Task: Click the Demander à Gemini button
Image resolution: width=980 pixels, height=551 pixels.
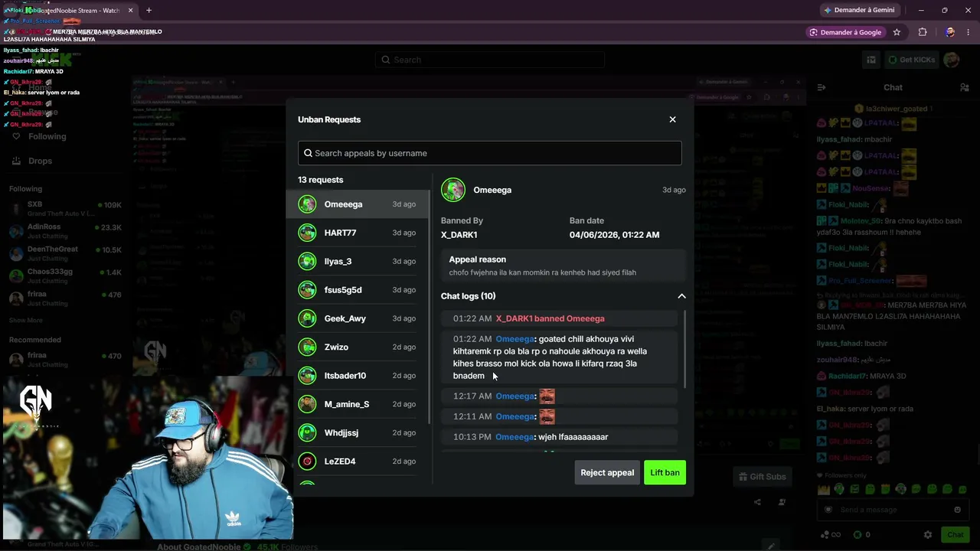Action: [x=858, y=10]
